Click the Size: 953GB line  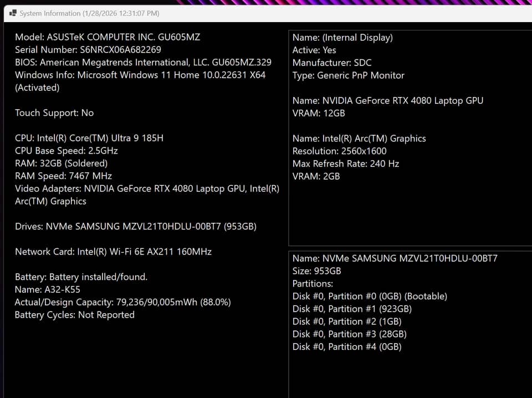click(316, 271)
